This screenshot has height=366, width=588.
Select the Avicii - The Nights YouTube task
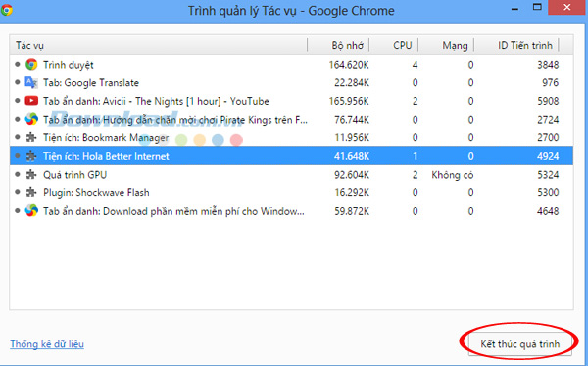pos(291,101)
